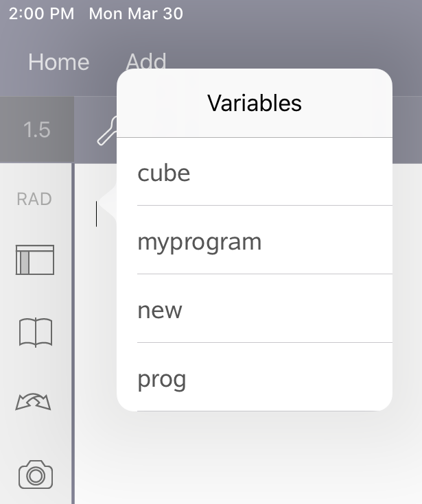Tap the 2:00 PM status bar clock
Image resolution: width=422 pixels, height=504 pixels.
[41, 14]
